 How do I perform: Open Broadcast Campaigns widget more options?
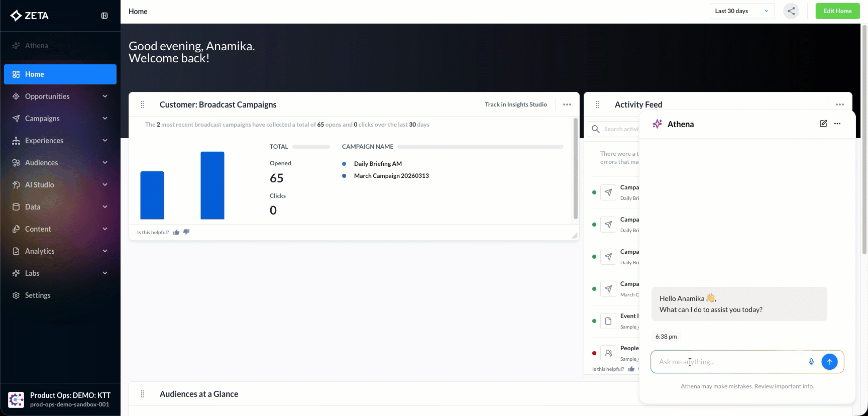coord(567,105)
